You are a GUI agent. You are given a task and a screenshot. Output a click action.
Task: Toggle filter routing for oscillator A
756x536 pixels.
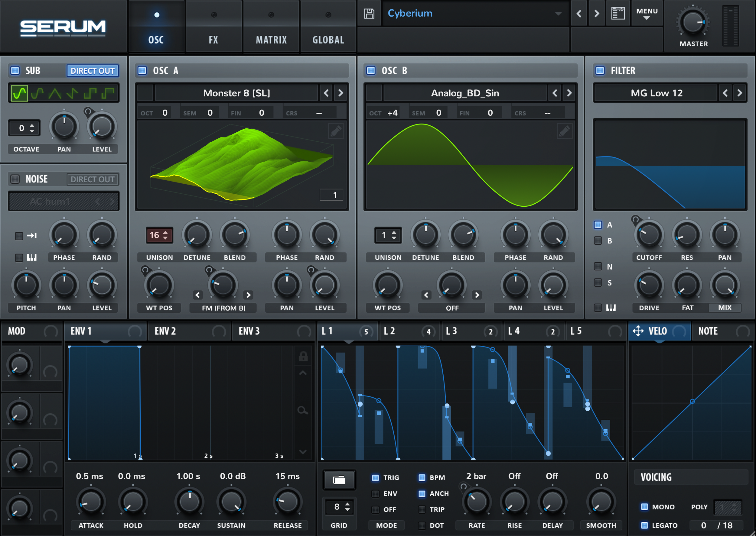pos(598,225)
